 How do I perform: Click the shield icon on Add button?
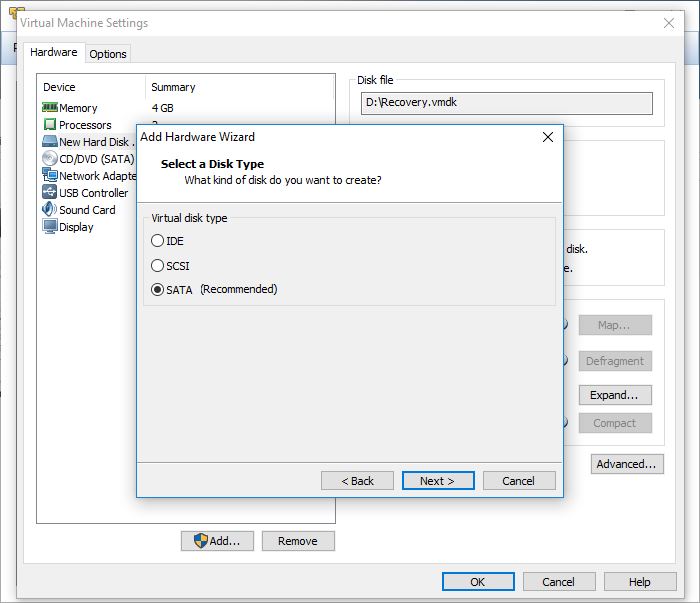[x=201, y=541]
